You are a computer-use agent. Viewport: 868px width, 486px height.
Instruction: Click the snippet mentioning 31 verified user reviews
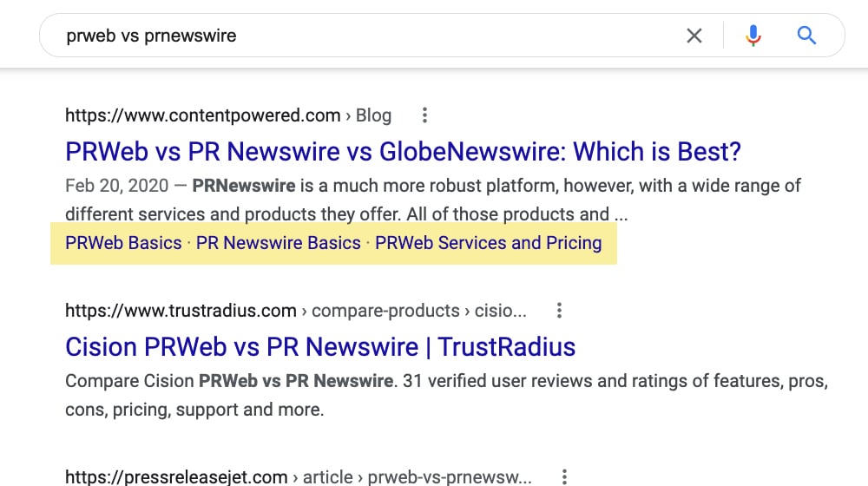pyautogui.click(x=446, y=395)
